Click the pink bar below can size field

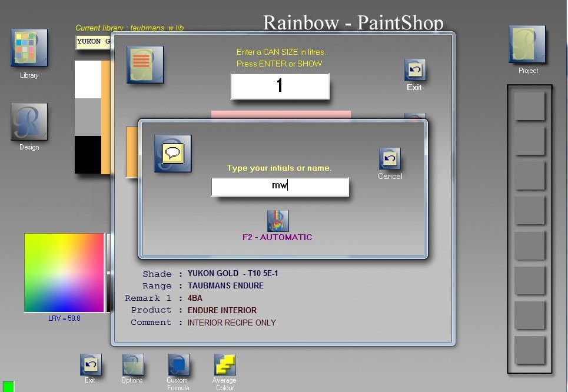[x=281, y=115]
